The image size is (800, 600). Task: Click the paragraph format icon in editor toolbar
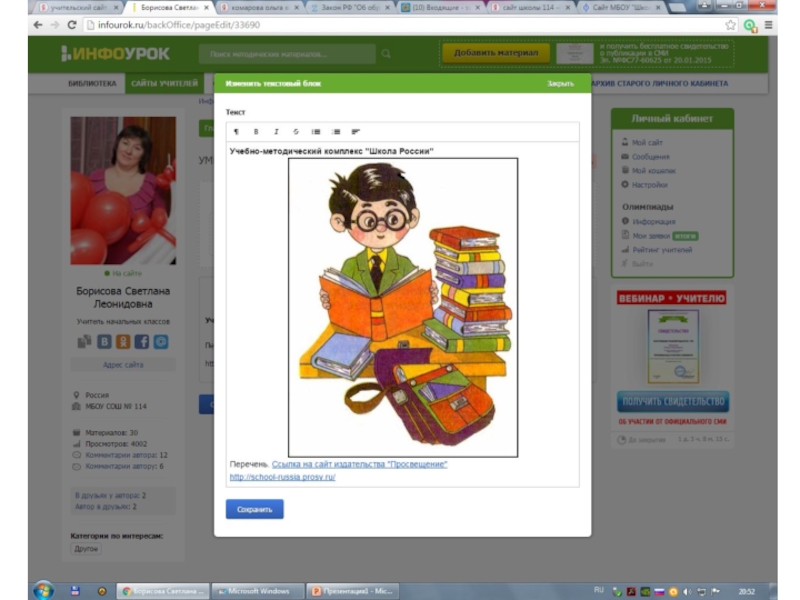tap(236, 132)
